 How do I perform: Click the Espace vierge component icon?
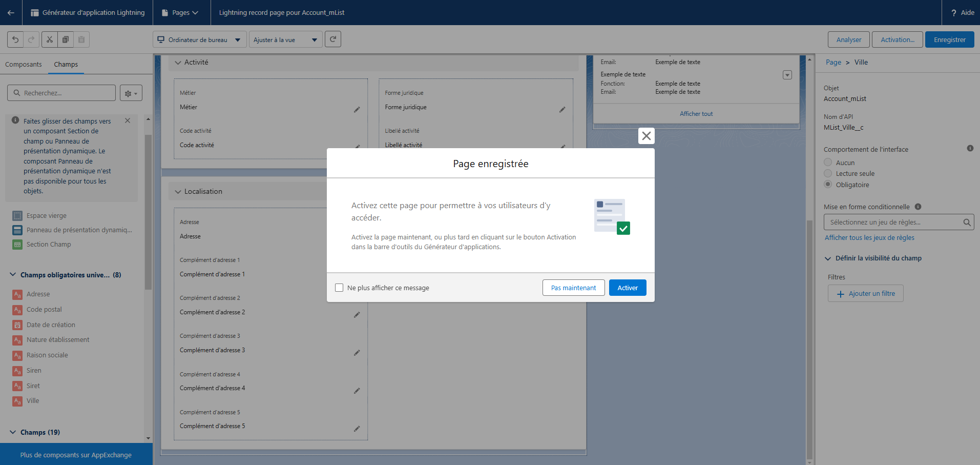(17, 216)
